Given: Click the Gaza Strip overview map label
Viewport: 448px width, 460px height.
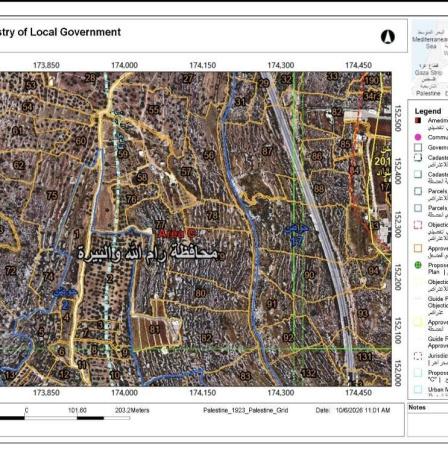Looking at the screenshot, I should (x=429, y=72).
